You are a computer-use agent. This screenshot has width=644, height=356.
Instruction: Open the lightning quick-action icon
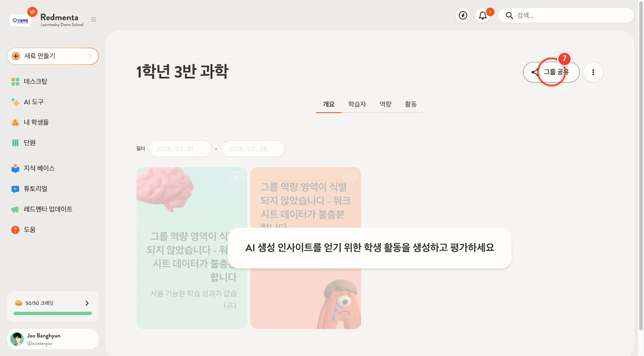pyautogui.click(x=463, y=16)
